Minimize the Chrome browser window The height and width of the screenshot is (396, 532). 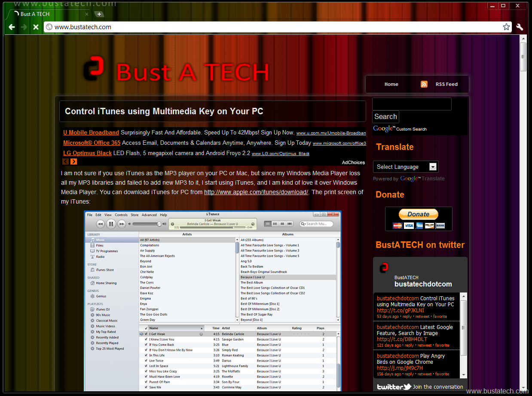[x=493, y=6]
